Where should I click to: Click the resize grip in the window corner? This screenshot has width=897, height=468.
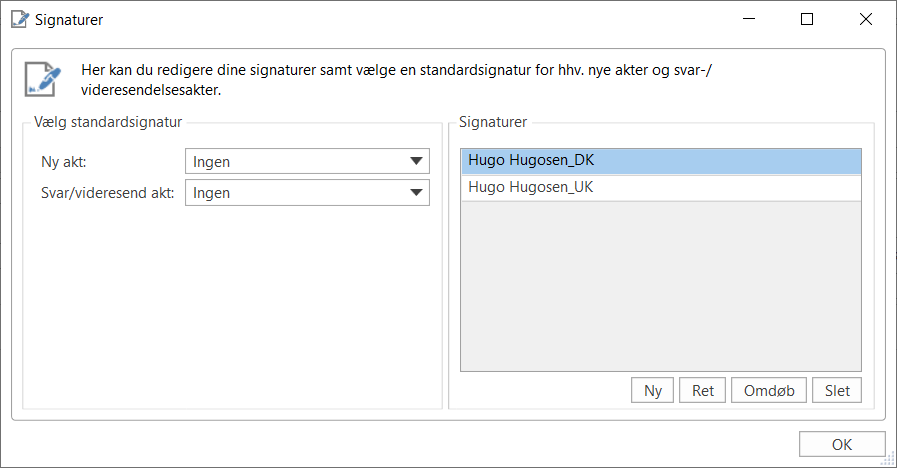pos(888,460)
